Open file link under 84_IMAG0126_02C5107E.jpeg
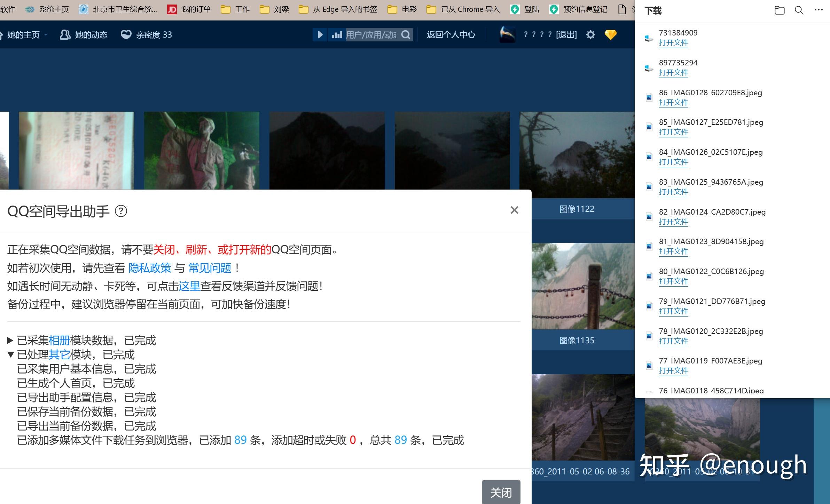 coord(673,162)
